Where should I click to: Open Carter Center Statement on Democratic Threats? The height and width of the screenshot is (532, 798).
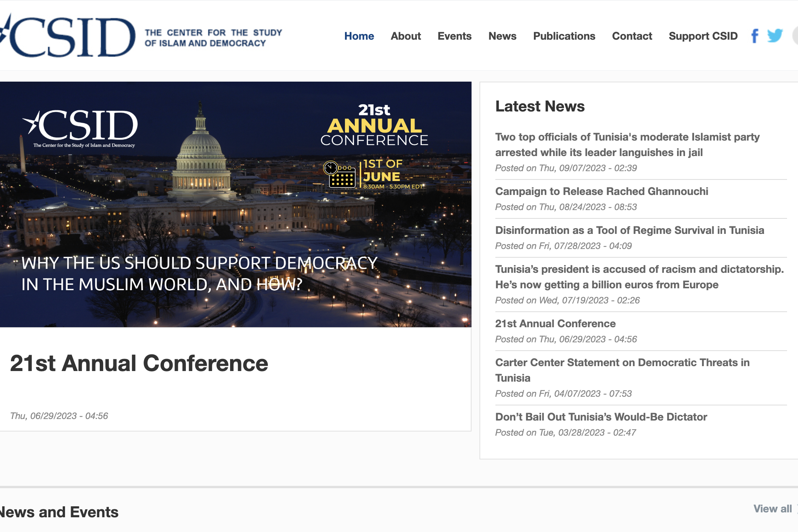622,370
